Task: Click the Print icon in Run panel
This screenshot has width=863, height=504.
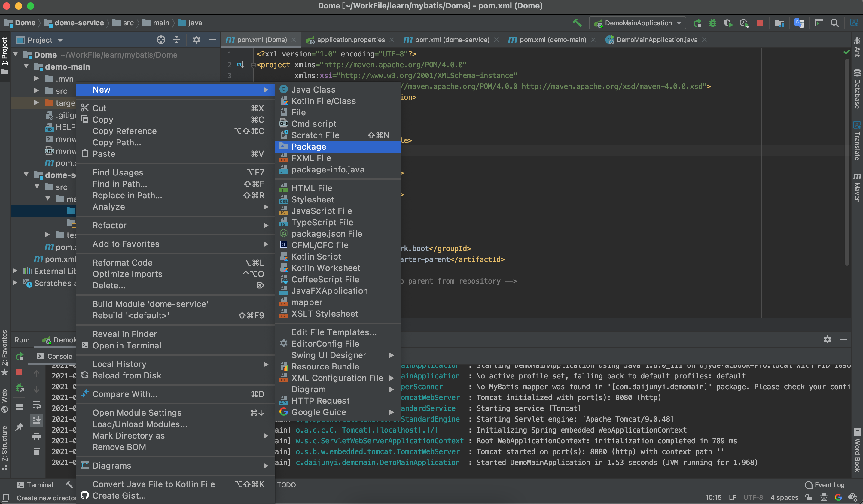Action: [x=37, y=436]
